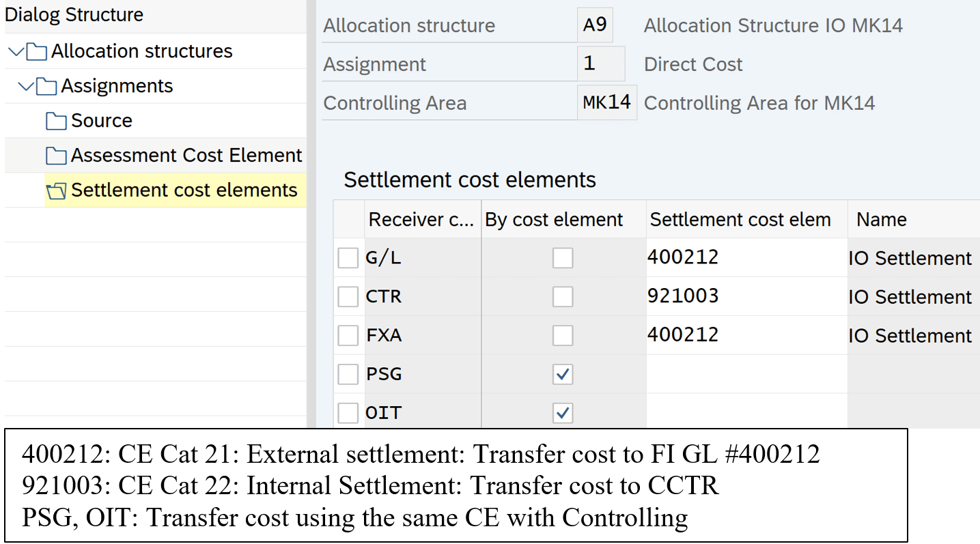Click settlement cost element field 921003
Image resolution: width=980 pixels, height=544 pixels.
[x=744, y=296]
